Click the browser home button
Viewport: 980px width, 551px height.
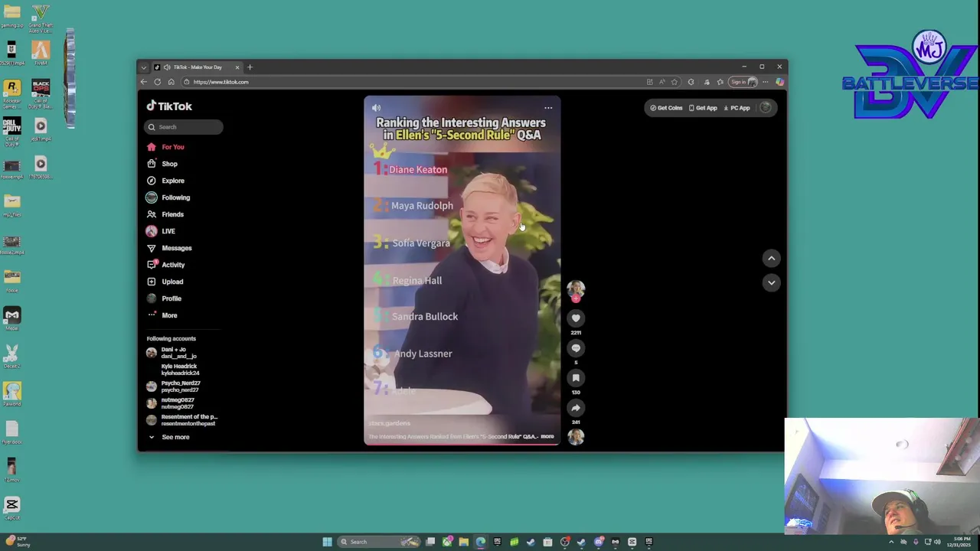(171, 82)
